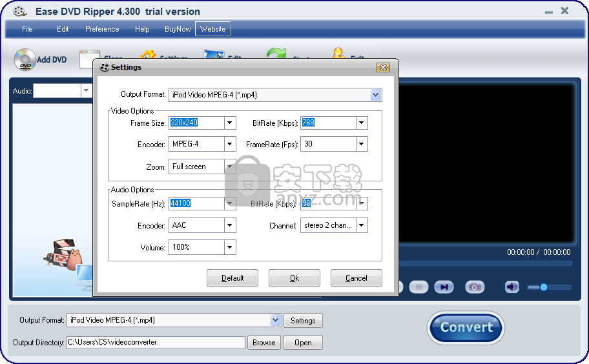Expand the Channel stereo dropdown

point(362,225)
